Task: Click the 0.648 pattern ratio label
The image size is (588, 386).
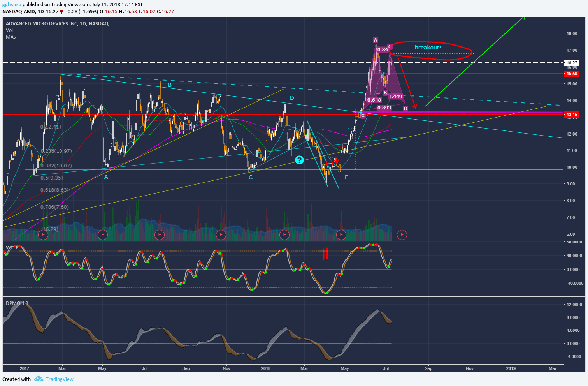Action: [374, 100]
